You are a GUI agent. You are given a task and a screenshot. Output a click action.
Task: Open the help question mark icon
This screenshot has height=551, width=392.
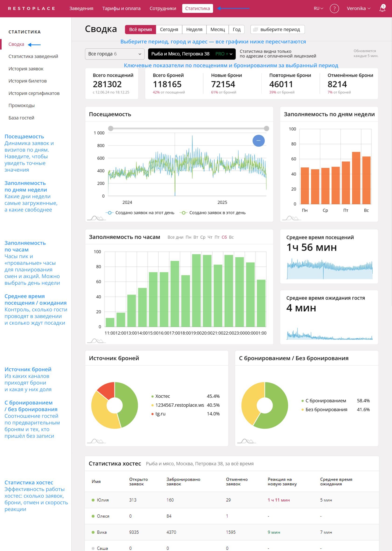[x=334, y=9]
